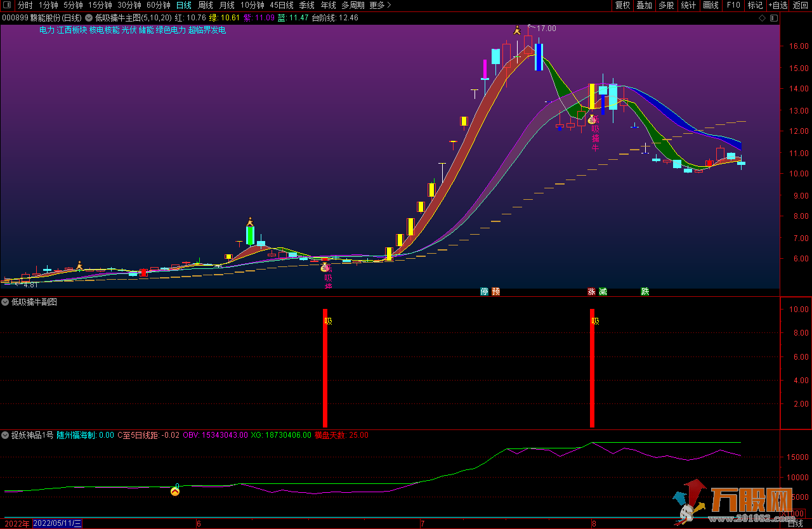Switch to 年线 yearly chart
Screen dimensions: 812x529
[329, 5]
